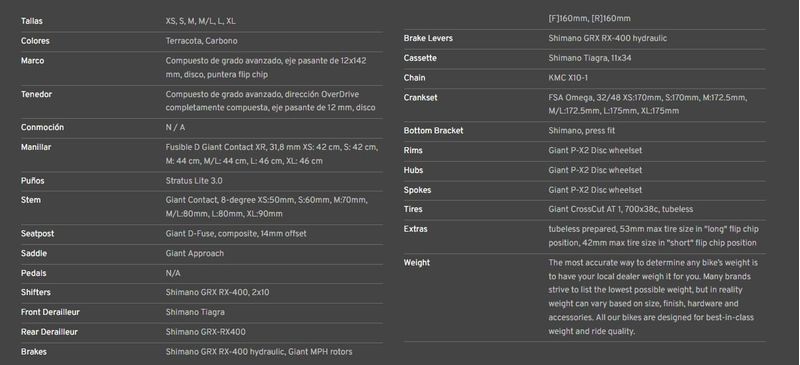This screenshot has width=800, height=365.
Task: Click the Brakes row label
Action: tap(34, 352)
